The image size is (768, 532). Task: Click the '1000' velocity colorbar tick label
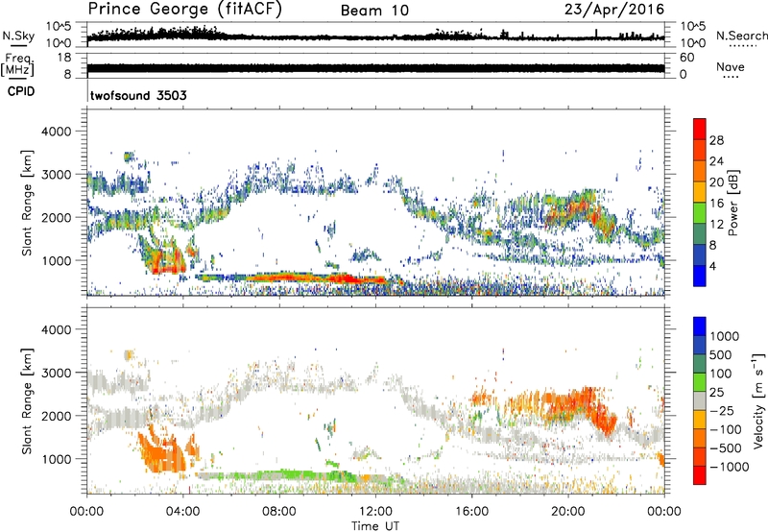coord(724,336)
